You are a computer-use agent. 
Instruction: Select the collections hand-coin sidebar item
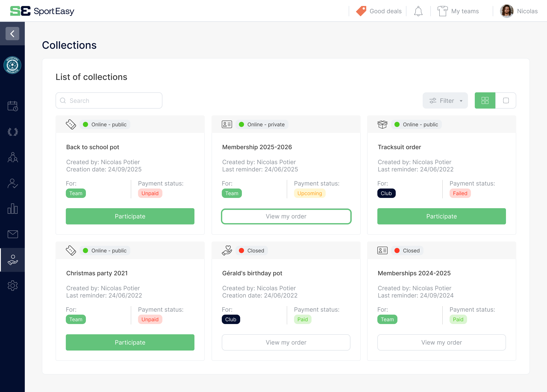point(13,260)
